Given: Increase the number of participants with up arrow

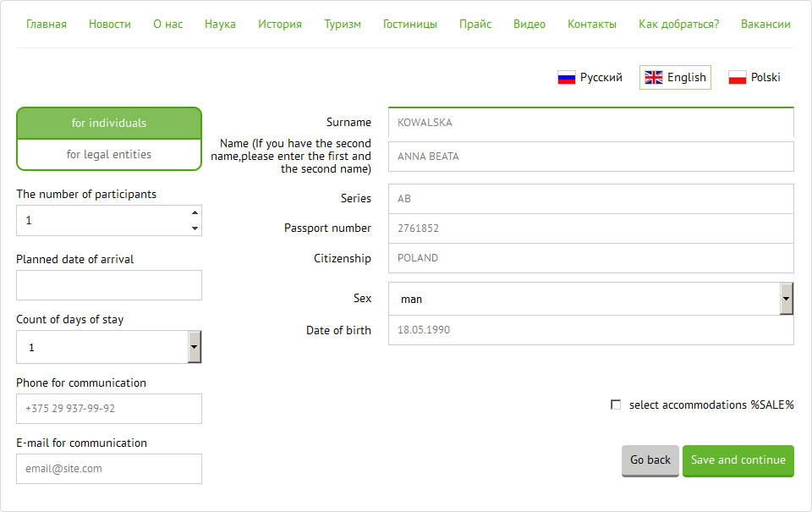Looking at the screenshot, I should (x=195, y=212).
